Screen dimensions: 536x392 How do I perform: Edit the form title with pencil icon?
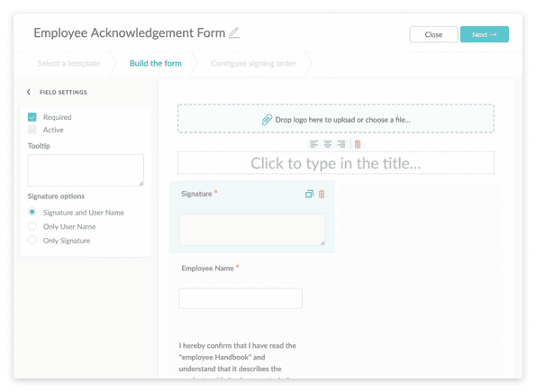[234, 32]
